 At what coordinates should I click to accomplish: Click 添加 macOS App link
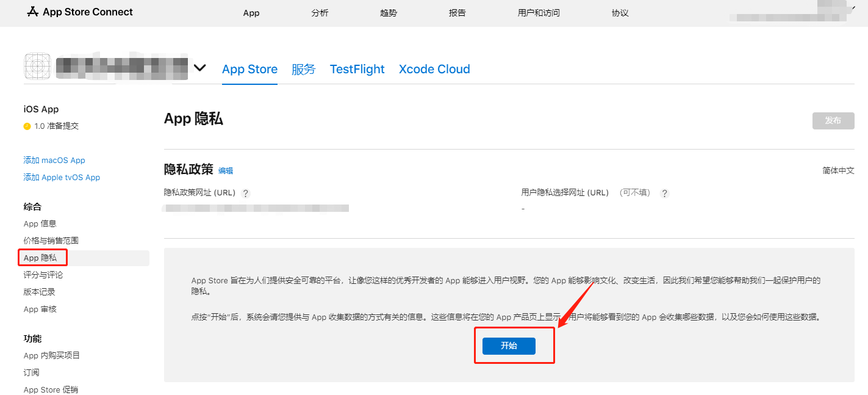pyautogui.click(x=54, y=160)
